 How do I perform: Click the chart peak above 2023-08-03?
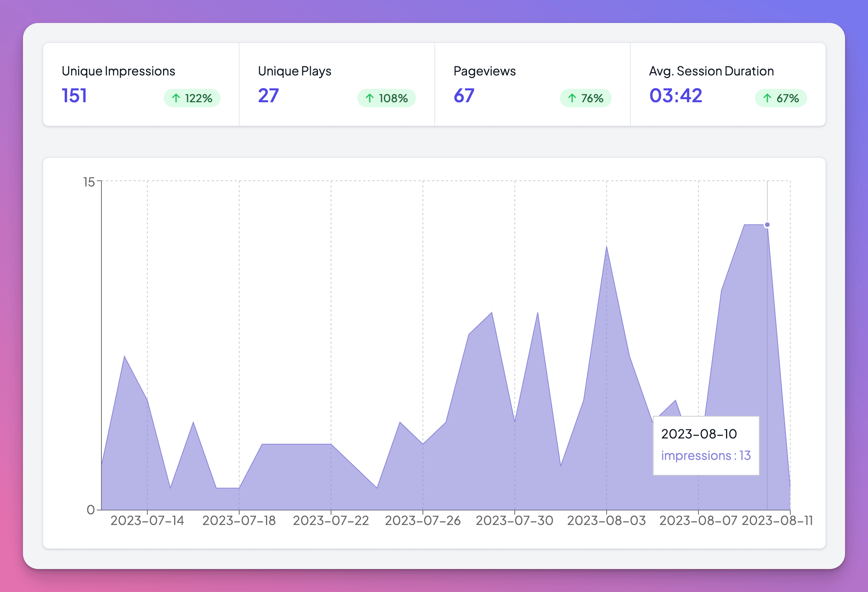607,247
